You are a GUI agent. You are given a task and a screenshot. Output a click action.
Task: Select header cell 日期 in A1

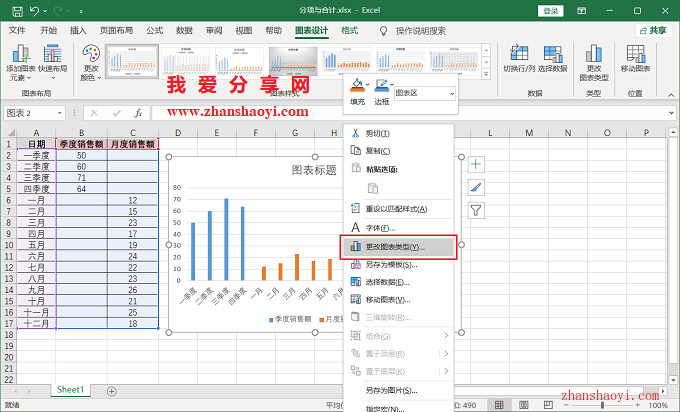tap(36, 144)
